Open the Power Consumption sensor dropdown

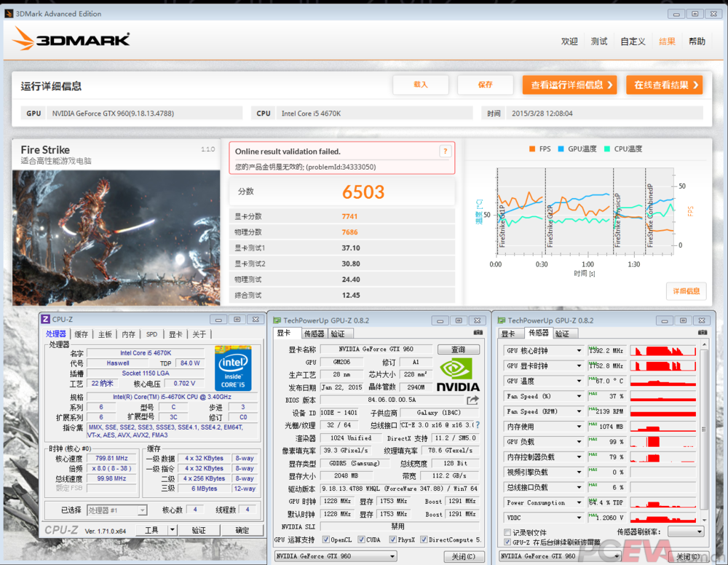pos(579,502)
